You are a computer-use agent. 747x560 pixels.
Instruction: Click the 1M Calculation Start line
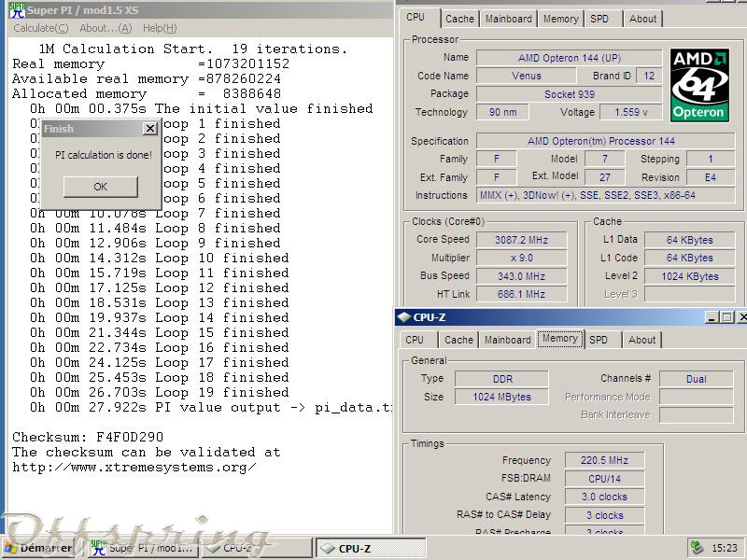pos(193,49)
